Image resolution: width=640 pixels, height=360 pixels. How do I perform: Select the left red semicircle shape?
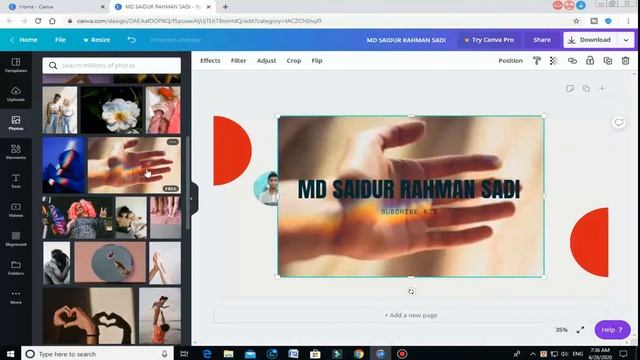[x=232, y=150]
